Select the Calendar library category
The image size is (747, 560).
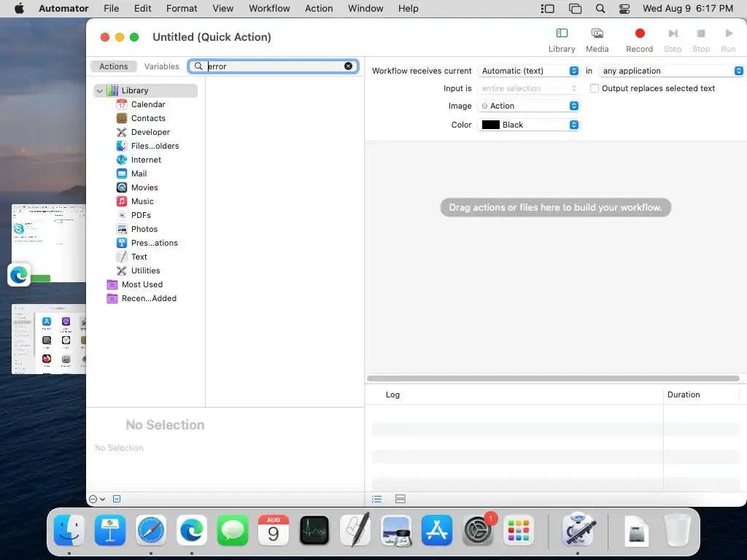pos(148,104)
